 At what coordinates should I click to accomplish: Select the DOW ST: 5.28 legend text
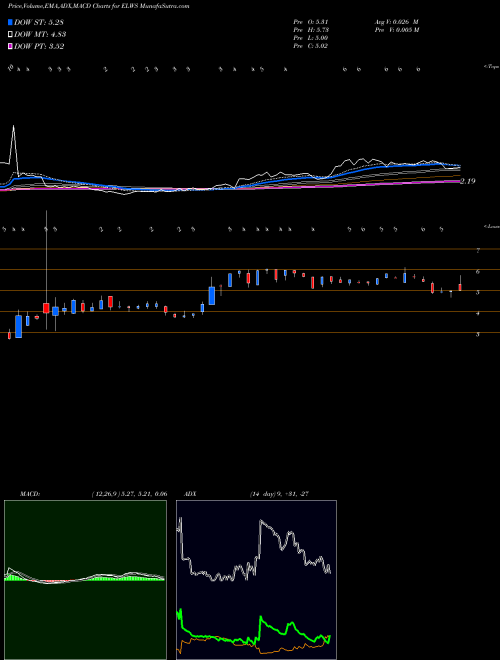(x=39, y=22)
